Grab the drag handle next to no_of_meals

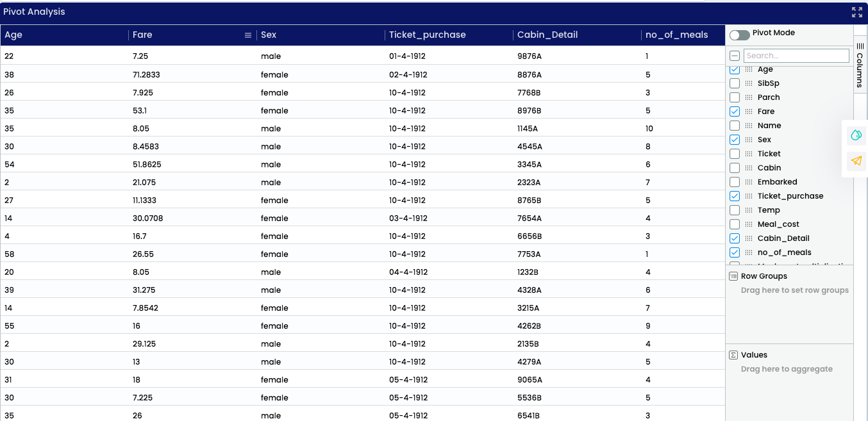[749, 252]
